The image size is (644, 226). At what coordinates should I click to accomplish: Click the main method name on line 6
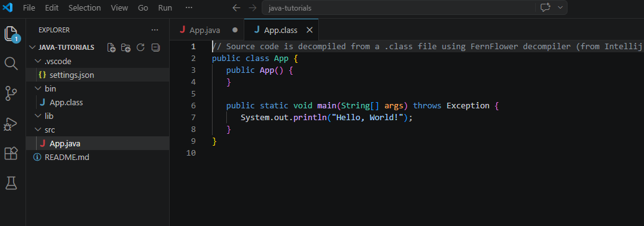click(x=326, y=105)
